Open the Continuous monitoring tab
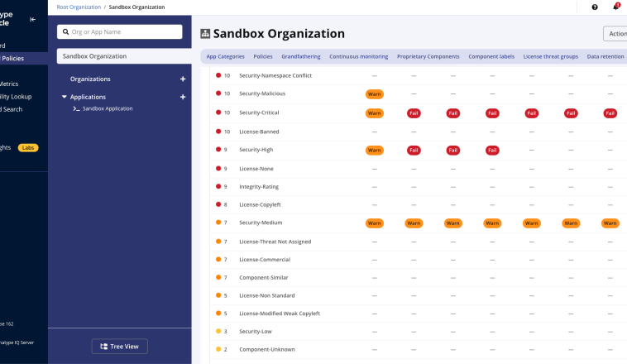 coord(358,56)
